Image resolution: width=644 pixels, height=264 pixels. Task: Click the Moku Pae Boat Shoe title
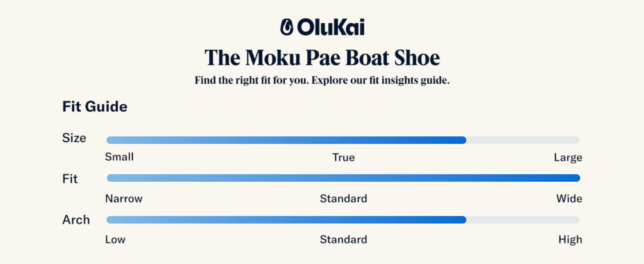point(322,58)
